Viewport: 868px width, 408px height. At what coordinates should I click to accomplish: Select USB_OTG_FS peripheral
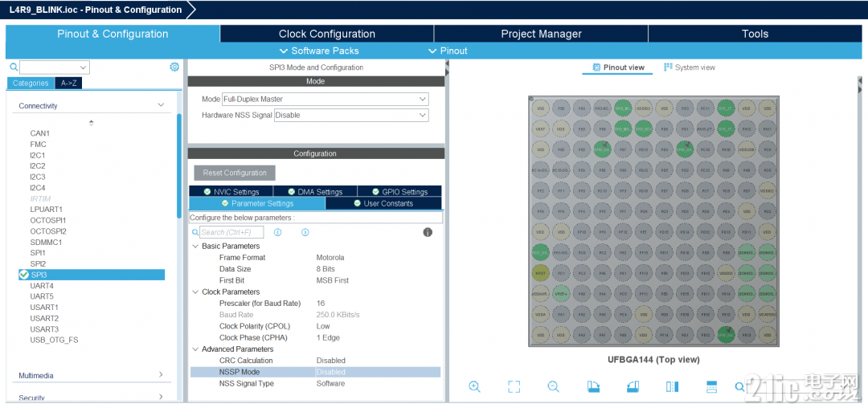(55, 340)
